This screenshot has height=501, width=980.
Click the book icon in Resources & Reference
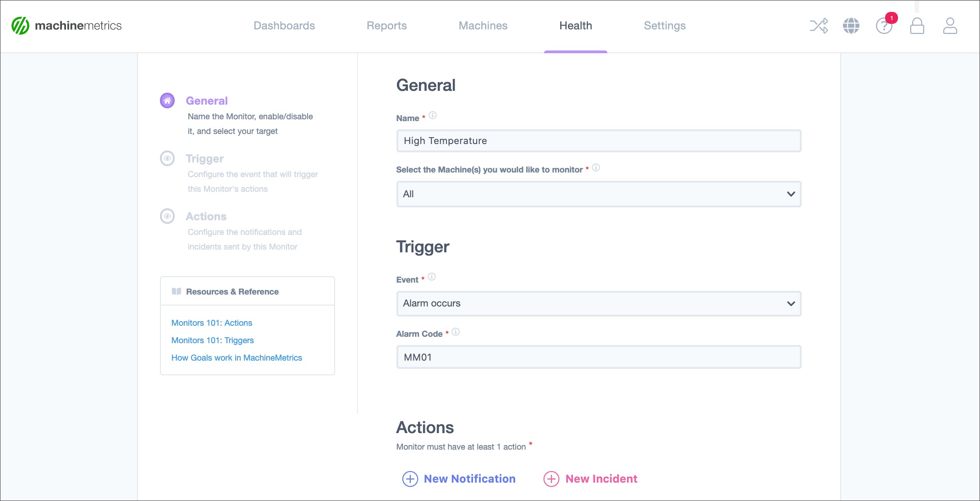coord(176,291)
